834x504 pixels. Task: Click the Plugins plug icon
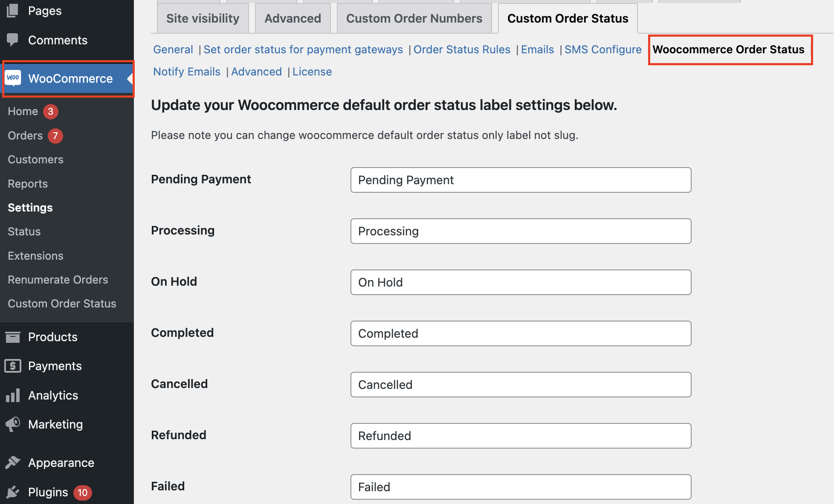(x=13, y=492)
